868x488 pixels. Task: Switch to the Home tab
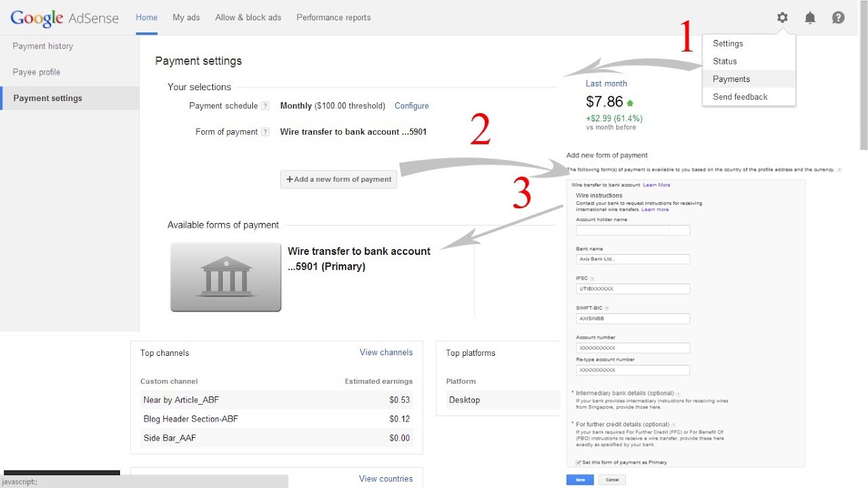[x=146, y=18]
